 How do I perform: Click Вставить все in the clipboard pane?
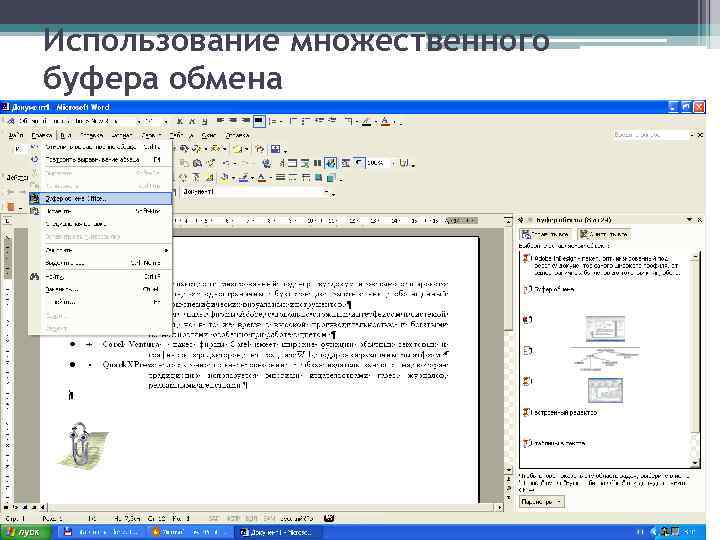[547, 234]
